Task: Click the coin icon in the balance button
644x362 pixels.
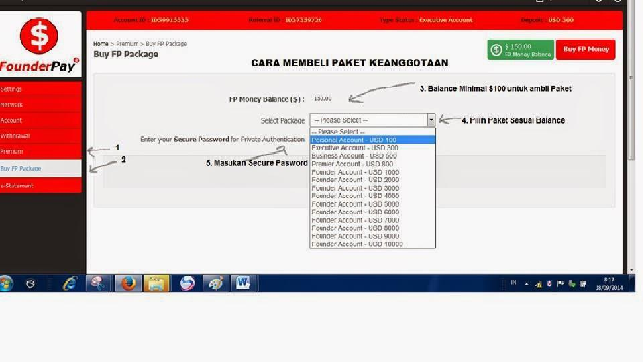Action: pos(496,50)
